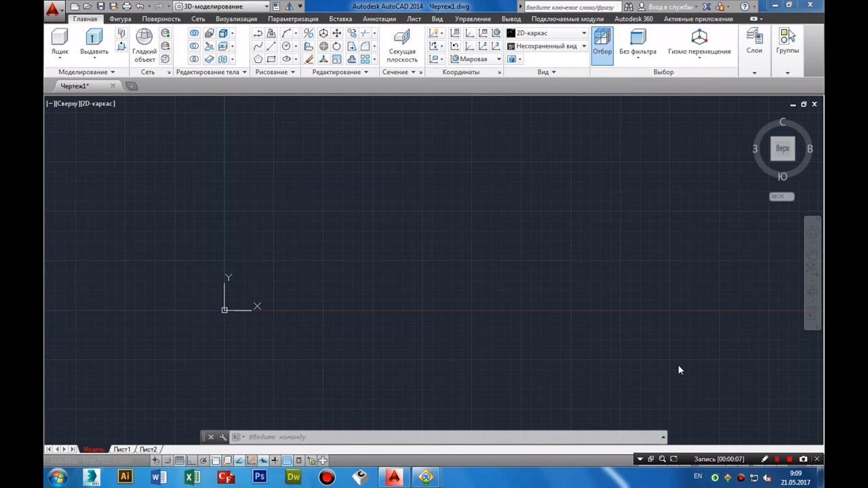Click the Вход в службы sign-in button
868x488 pixels.
[670, 7]
